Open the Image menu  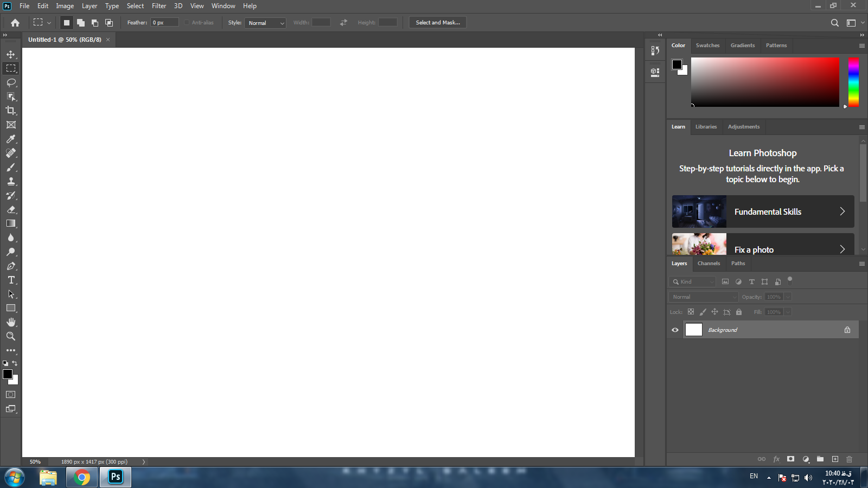point(65,6)
